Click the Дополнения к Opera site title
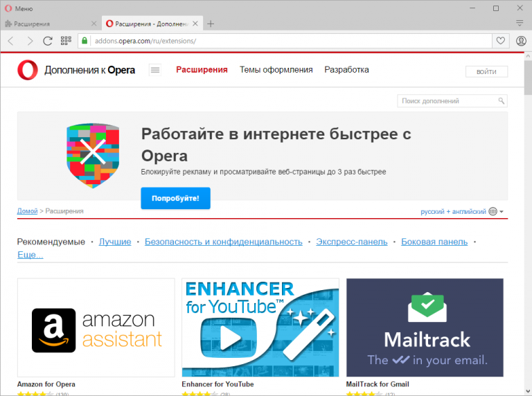This screenshot has height=396, width=532. click(x=89, y=70)
